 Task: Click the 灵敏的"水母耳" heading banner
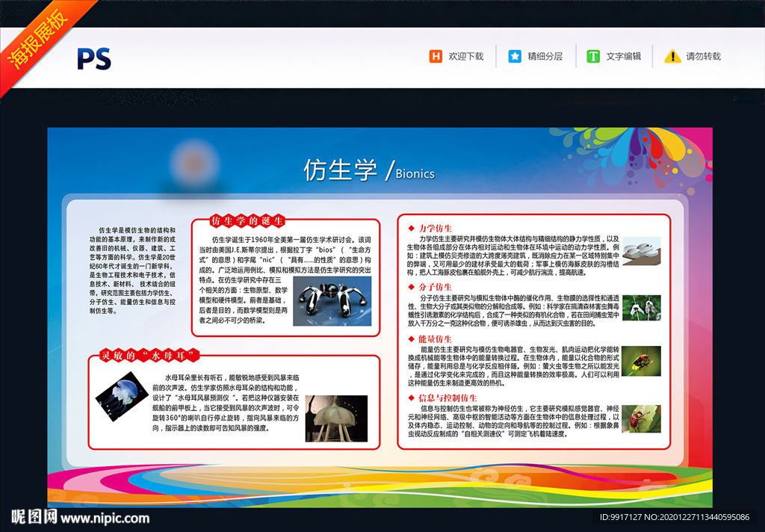click(x=149, y=356)
